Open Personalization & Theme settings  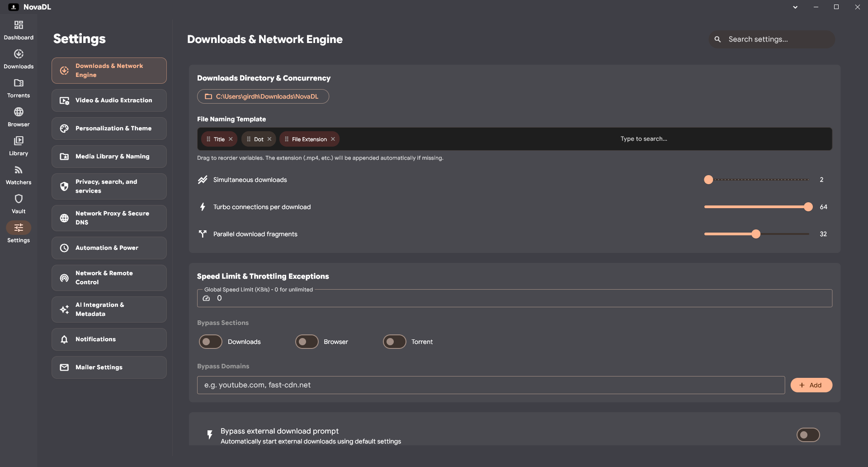(x=109, y=129)
